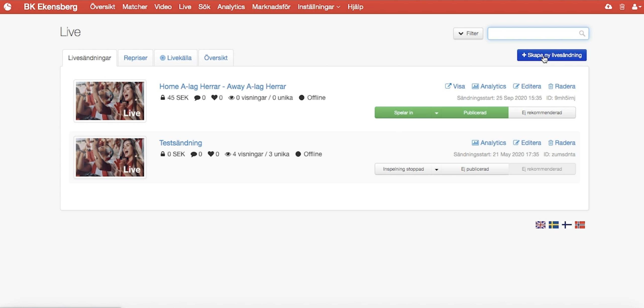Switch language to Norwegian flag
The width and height of the screenshot is (644, 308).
coord(580,225)
